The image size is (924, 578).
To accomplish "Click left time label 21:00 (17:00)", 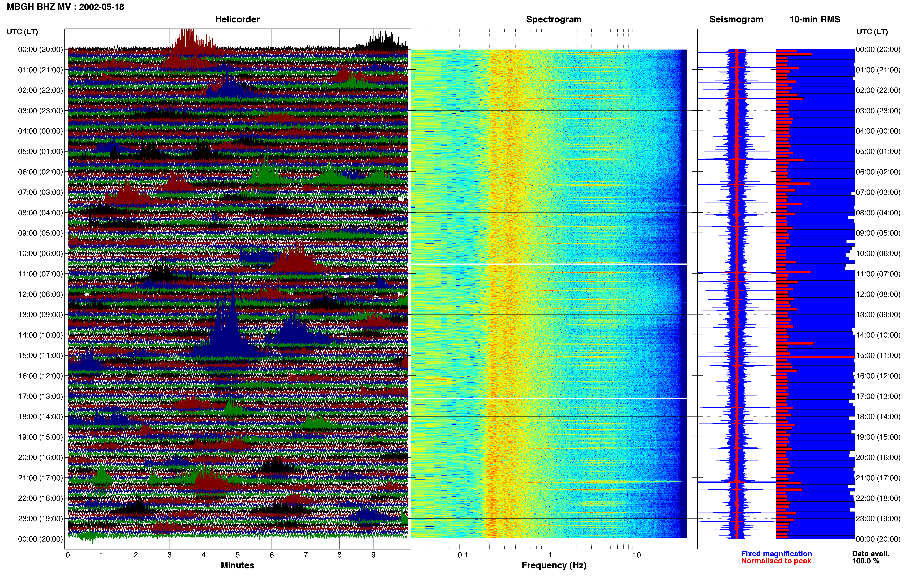I will 41,478.
